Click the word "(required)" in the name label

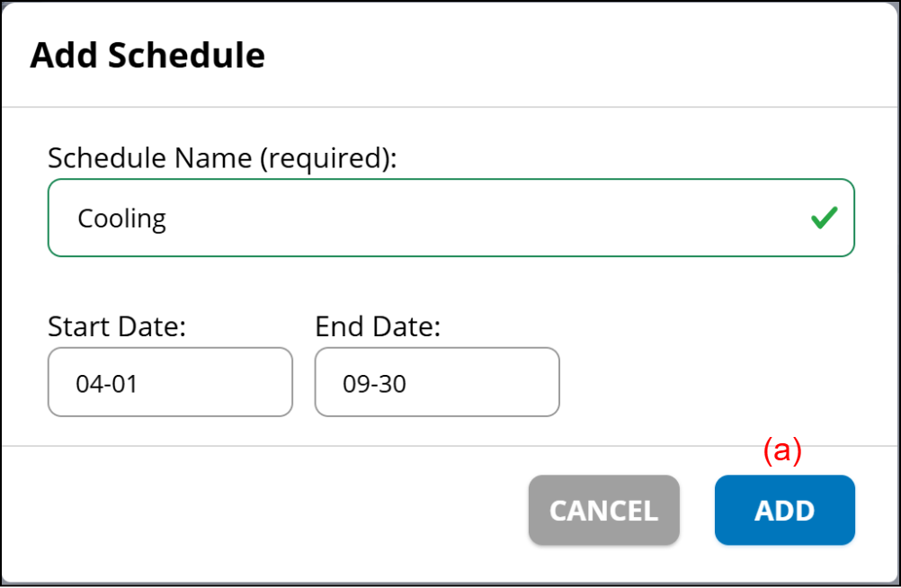point(327,158)
